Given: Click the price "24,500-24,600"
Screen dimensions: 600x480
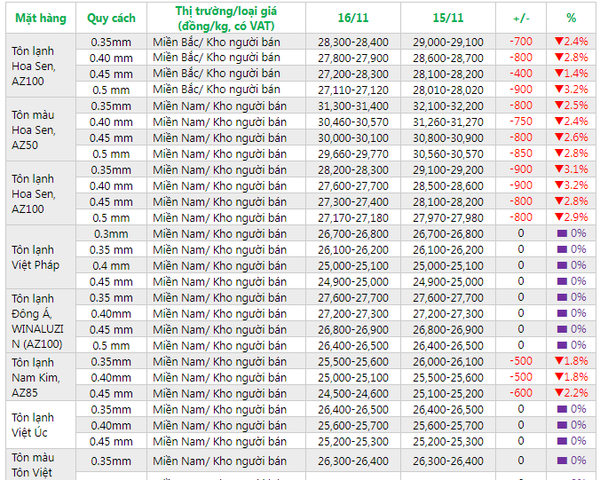Looking at the screenshot, I should click(x=353, y=393).
